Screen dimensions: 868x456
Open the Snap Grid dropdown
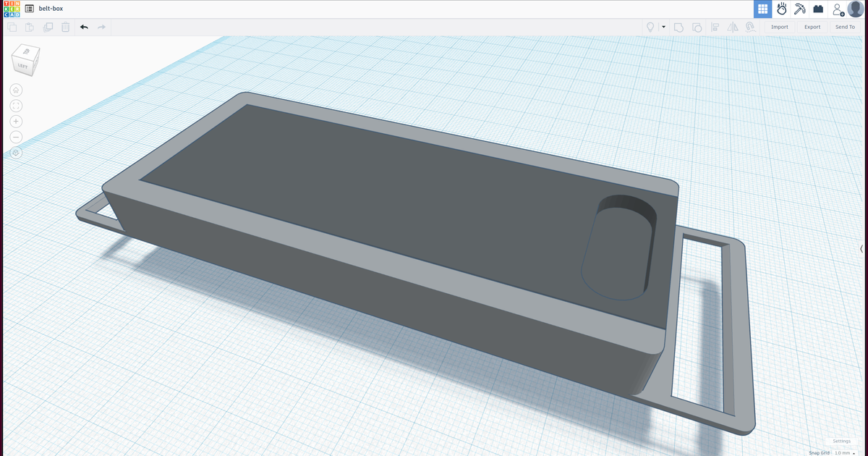843,452
